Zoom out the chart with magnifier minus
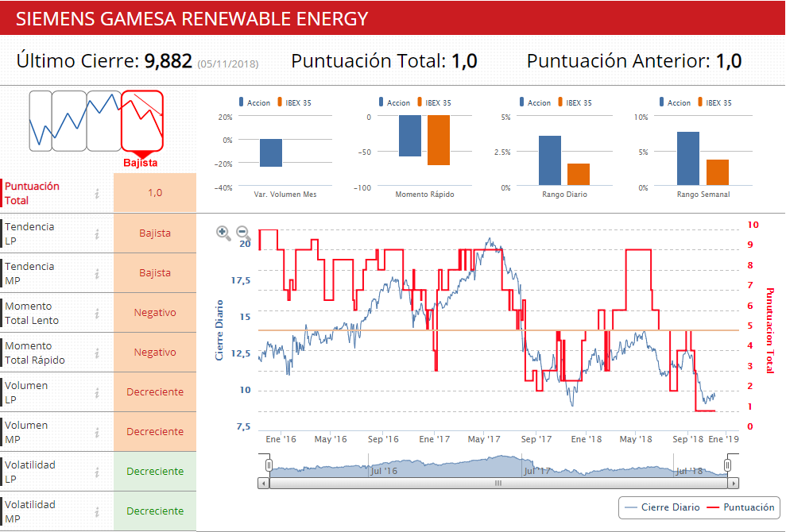 [244, 233]
